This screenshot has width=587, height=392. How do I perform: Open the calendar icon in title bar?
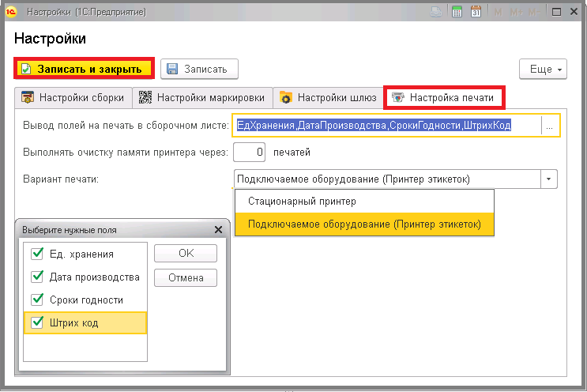click(476, 12)
